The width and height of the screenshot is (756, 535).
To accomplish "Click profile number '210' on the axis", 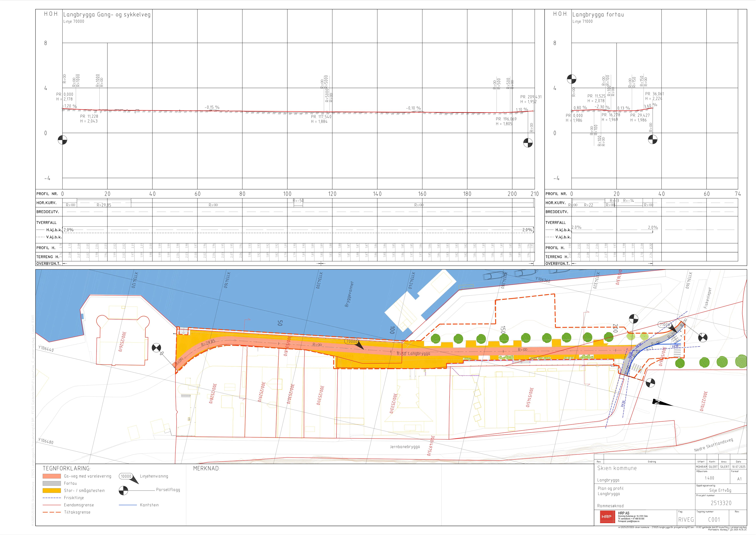I will pyautogui.click(x=535, y=194).
